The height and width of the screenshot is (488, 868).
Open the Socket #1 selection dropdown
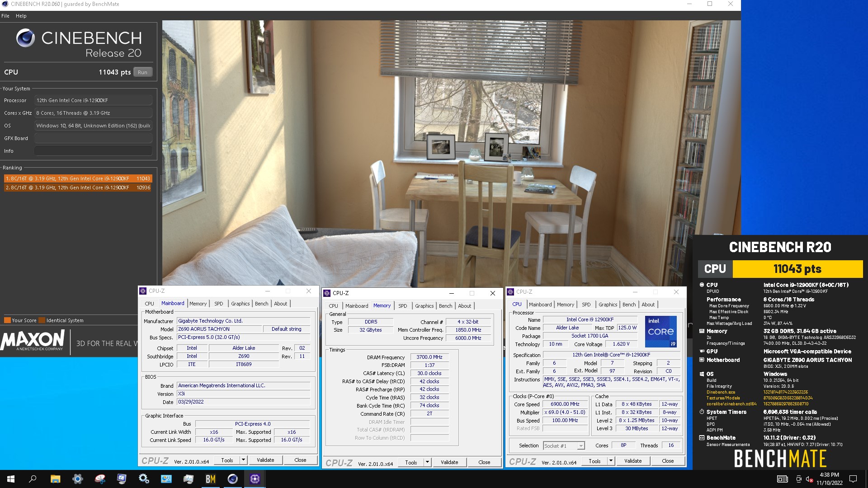point(564,446)
